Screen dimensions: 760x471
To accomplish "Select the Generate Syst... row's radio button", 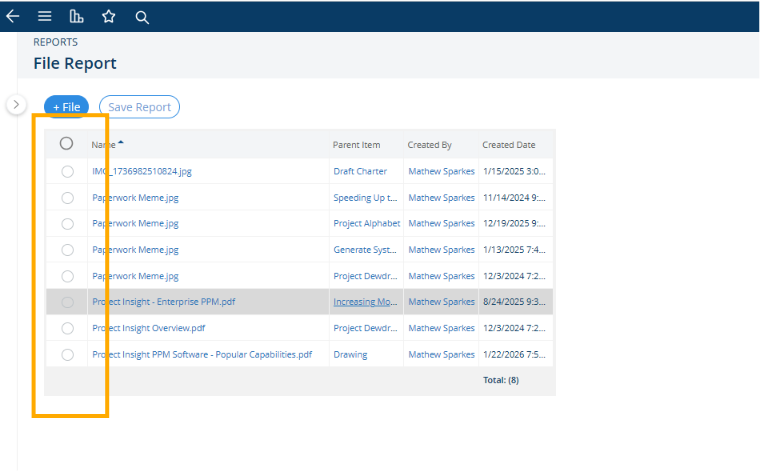I will tap(67, 250).
